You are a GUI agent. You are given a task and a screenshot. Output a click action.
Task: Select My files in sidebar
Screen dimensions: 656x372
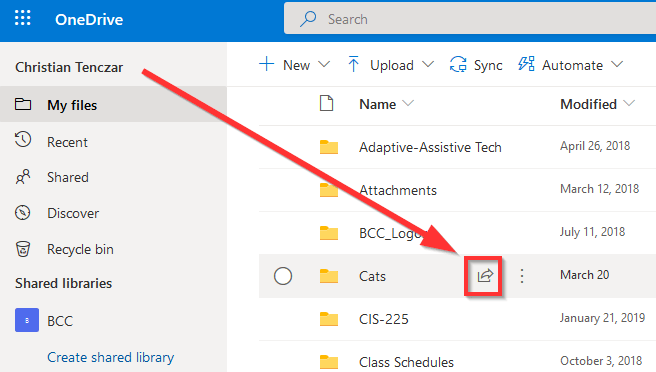click(x=113, y=104)
